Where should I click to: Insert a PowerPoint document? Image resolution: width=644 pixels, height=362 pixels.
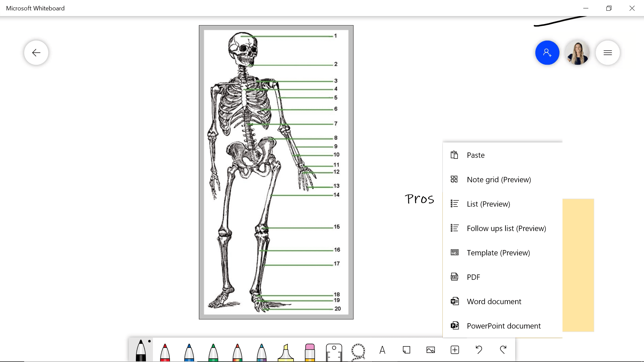pyautogui.click(x=502, y=326)
